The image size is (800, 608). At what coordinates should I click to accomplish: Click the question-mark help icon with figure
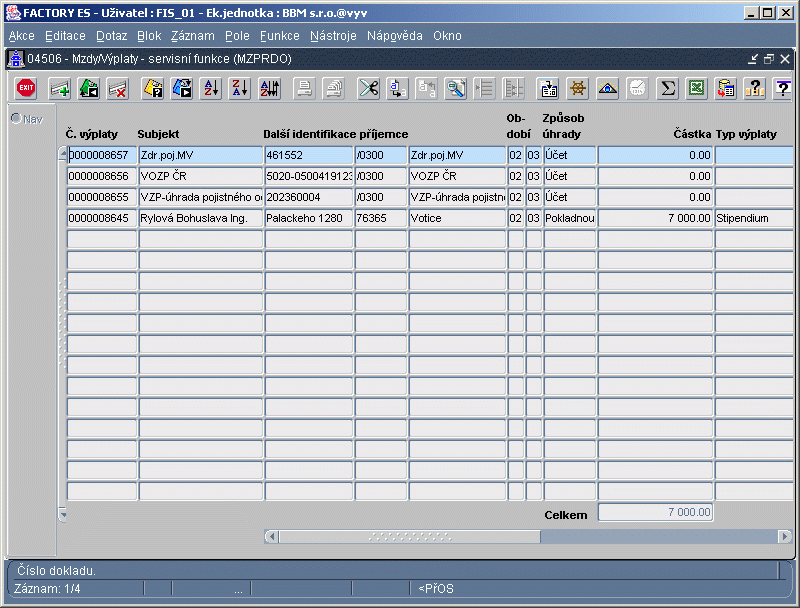pos(755,88)
